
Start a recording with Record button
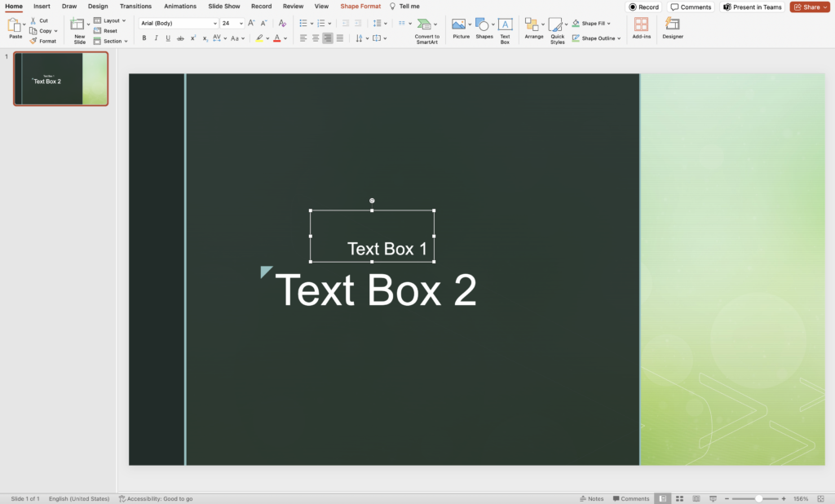643,7
